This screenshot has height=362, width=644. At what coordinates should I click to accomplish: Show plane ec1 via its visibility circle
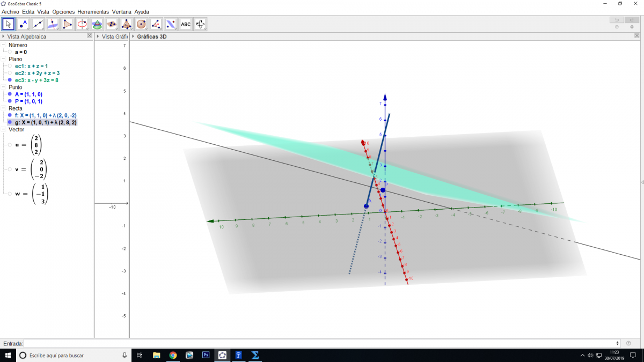click(10, 66)
